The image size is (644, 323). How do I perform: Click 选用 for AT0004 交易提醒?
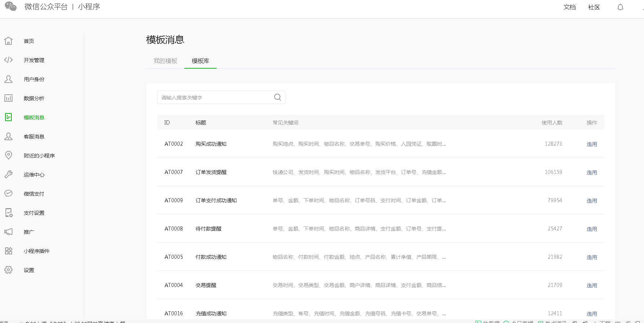592,286
